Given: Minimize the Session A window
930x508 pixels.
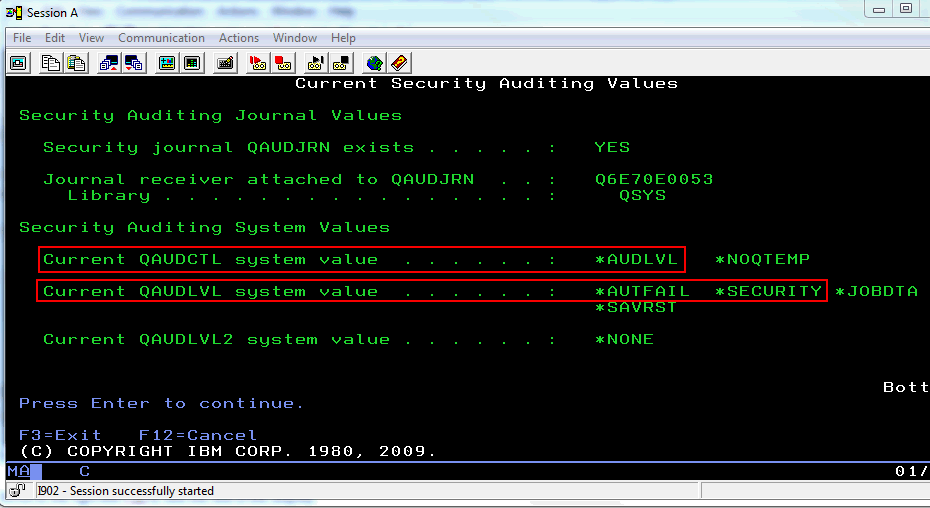Looking at the screenshot, I should pos(879,9).
